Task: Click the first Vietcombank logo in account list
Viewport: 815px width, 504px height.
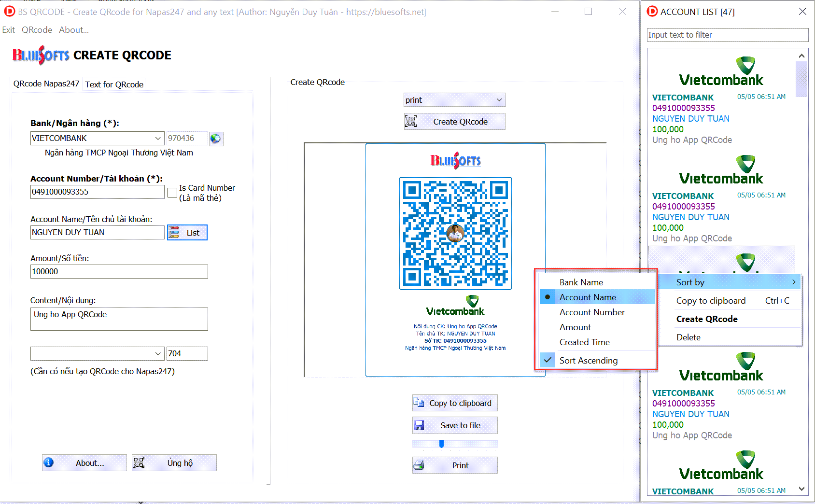Action: 721,71
